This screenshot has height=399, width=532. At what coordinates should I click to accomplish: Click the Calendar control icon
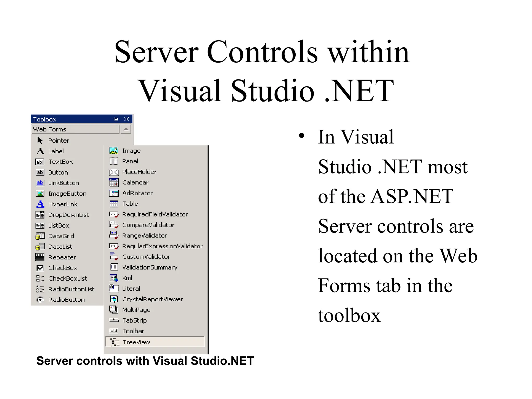[114, 182]
